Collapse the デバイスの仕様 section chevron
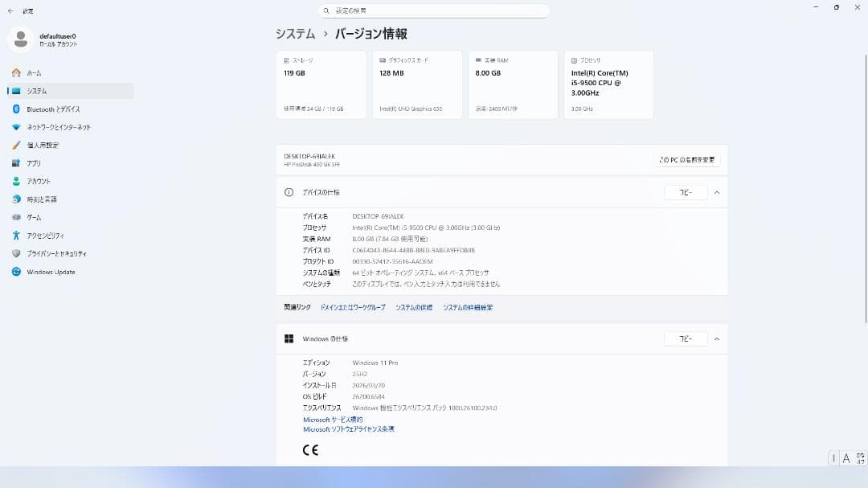 (x=717, y=192)
